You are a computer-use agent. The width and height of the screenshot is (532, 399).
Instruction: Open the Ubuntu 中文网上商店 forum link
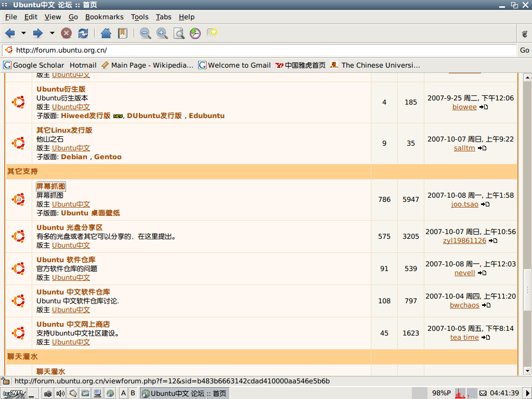click(x=73, y=325)
